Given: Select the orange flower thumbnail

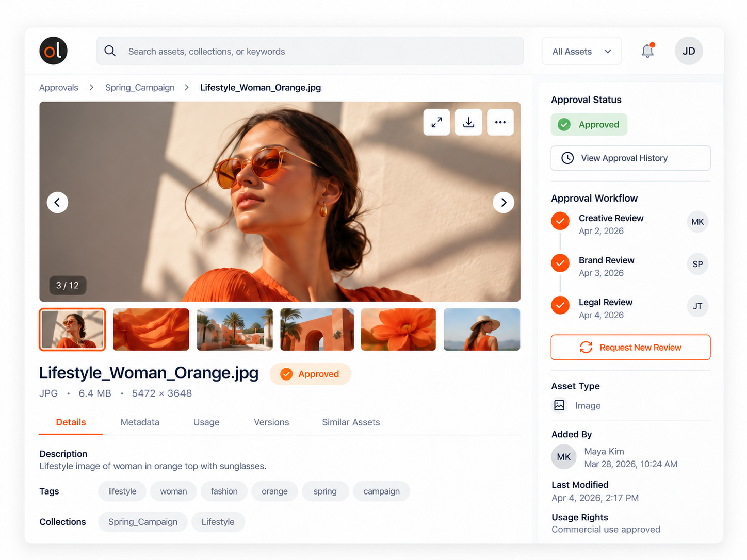Looking at the screenshot, I should [x=398, y=330].
